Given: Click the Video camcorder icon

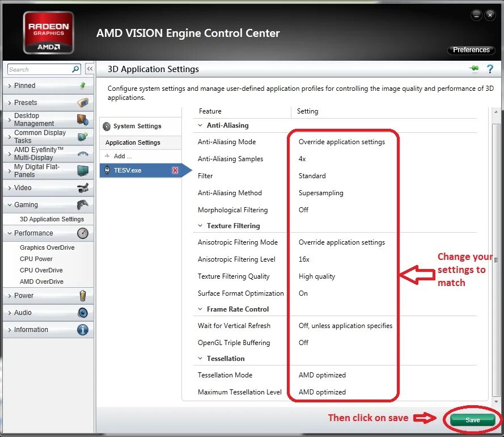Looking at the screenshot, I should (x=83, y=188).
